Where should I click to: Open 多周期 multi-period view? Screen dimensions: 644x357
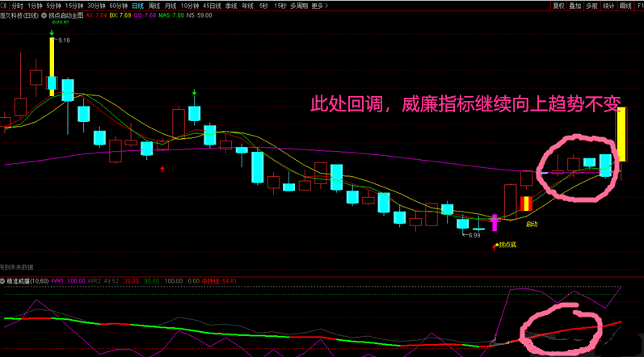pos(299,6)
